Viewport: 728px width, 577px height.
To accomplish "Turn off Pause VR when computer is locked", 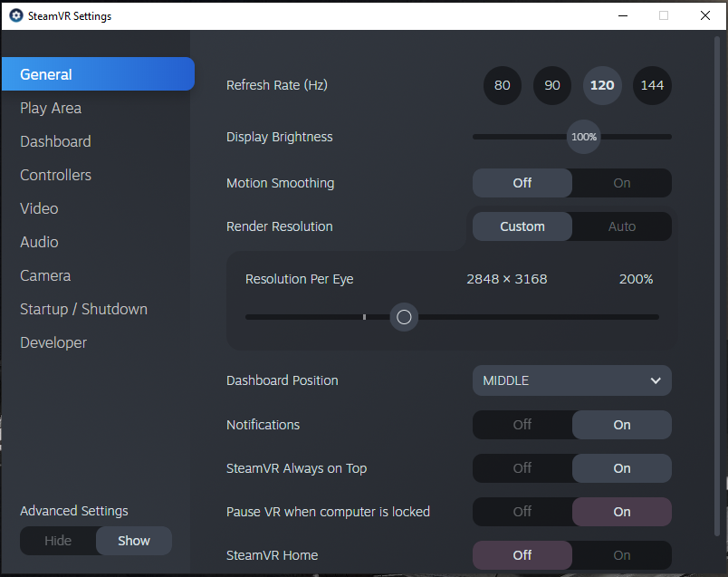I will point(522,512).
